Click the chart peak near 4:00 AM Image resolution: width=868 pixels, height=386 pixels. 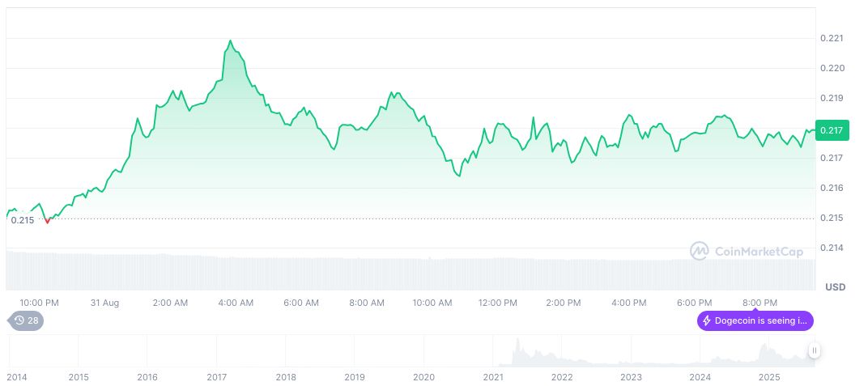point(231,40)
